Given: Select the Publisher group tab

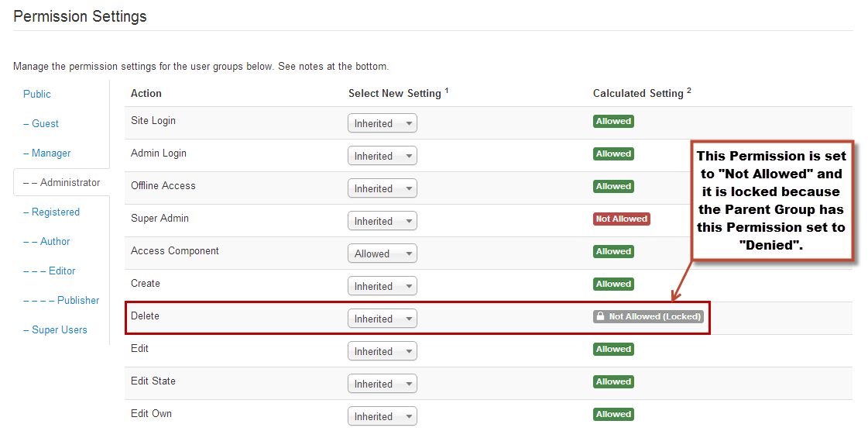Looking at the screenshot, I should click(61, 300).
